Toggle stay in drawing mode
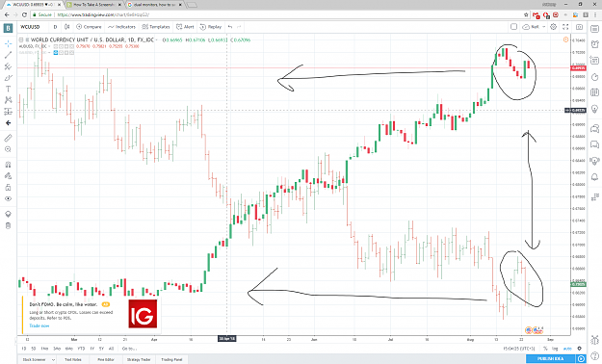The height and width of the screenshot is (364, 602). [x=8, y=176]
